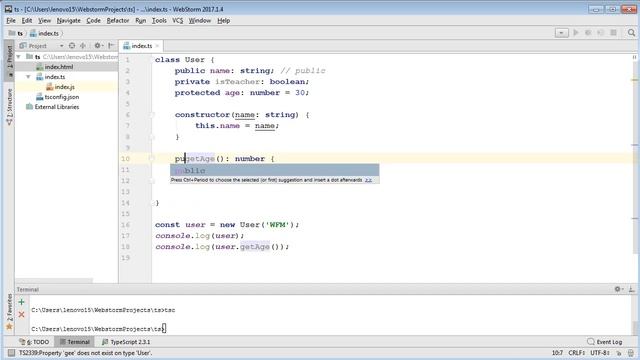Screen dimensions: 640x360
Task: Hide the Terminal panel icon
Action: tap(631, 289)
